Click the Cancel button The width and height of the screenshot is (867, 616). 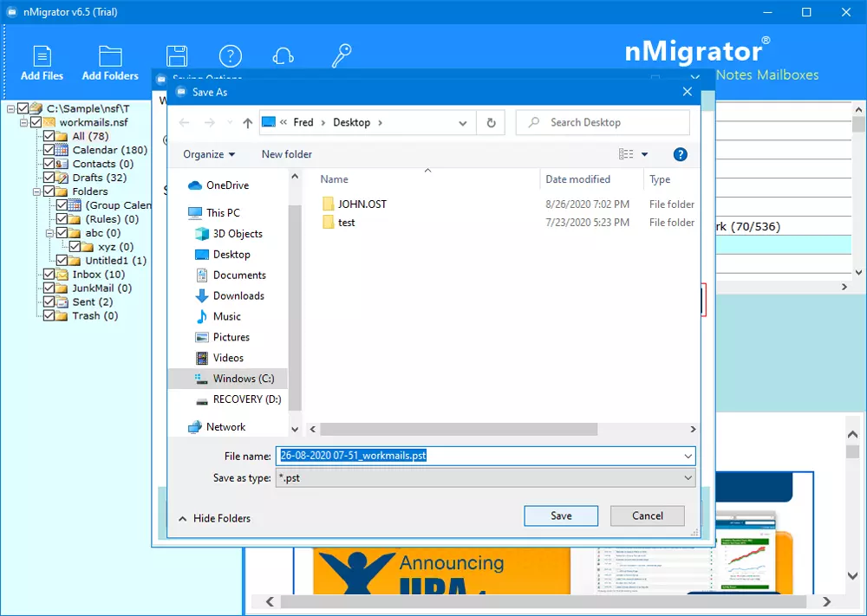coord(647,515)
